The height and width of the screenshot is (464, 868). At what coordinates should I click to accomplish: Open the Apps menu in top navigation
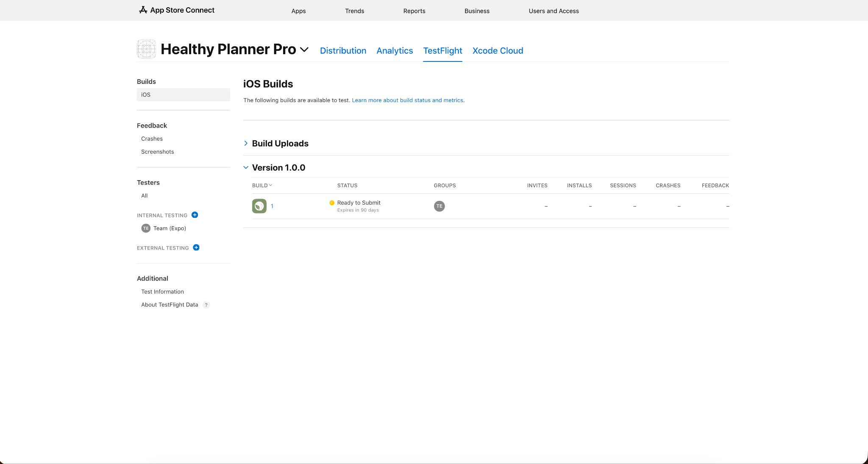click(x=298, y=11)
